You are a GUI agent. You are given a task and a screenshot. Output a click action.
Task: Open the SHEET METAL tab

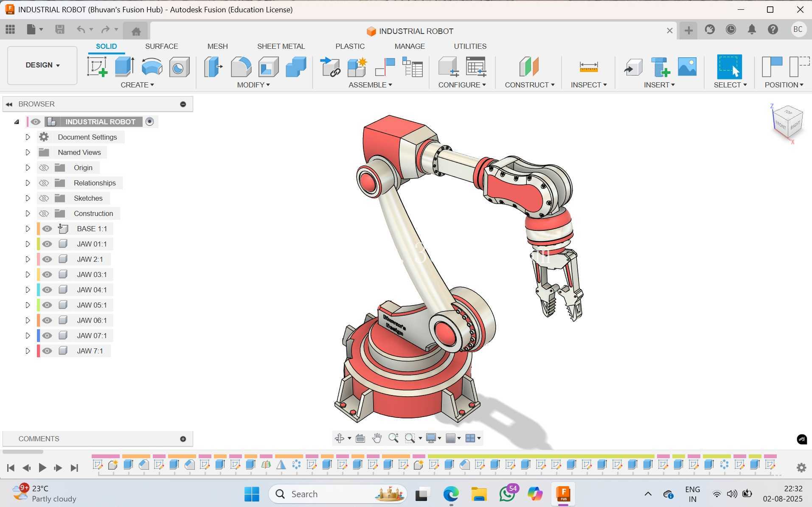281,46
